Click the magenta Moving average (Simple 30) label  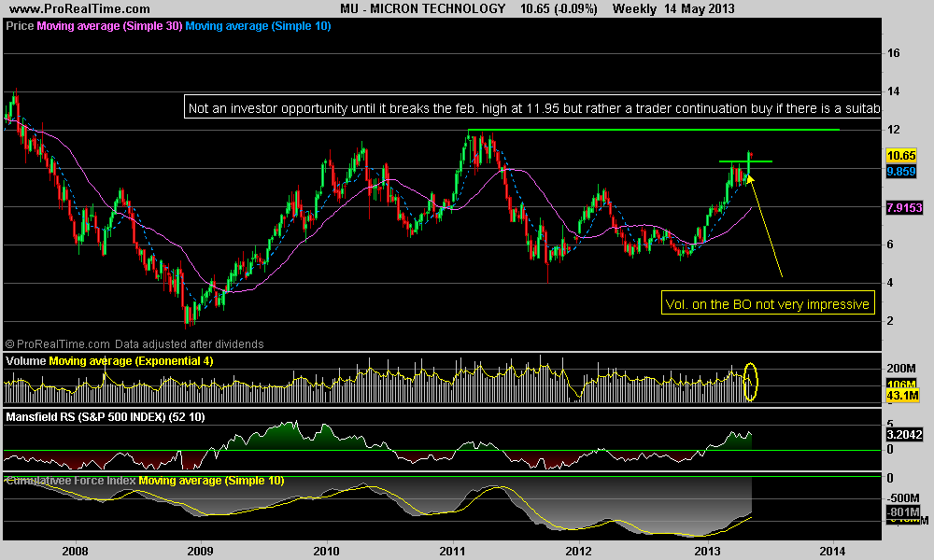pos(109,26)
